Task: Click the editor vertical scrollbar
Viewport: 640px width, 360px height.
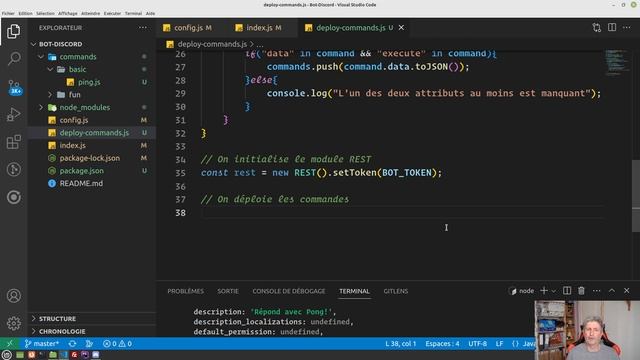Action: point(636,196)
